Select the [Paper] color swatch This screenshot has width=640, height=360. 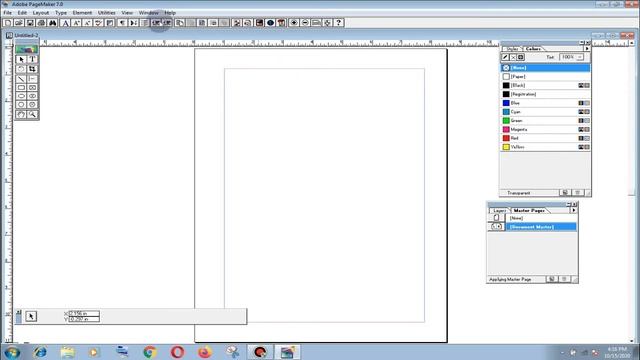(506, 77)
